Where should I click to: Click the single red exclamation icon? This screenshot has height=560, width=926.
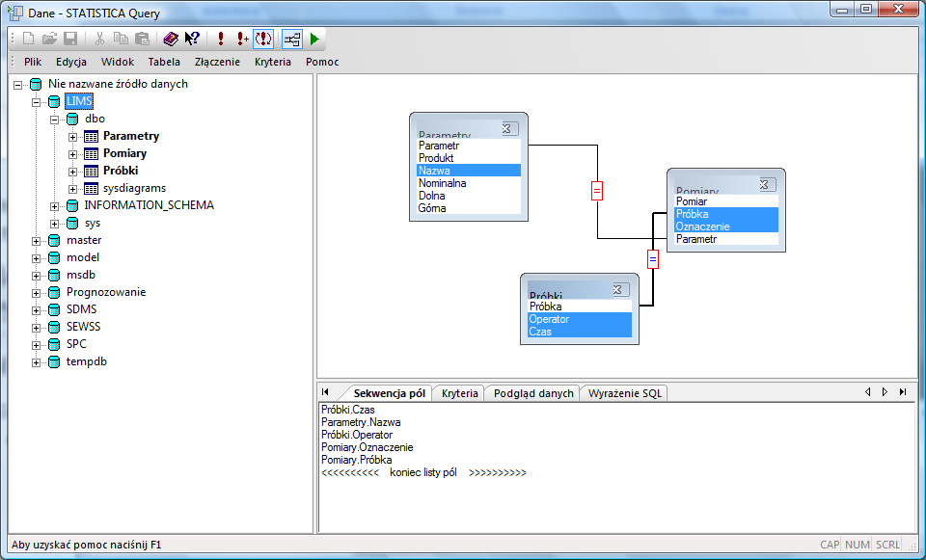click(221, 39)
